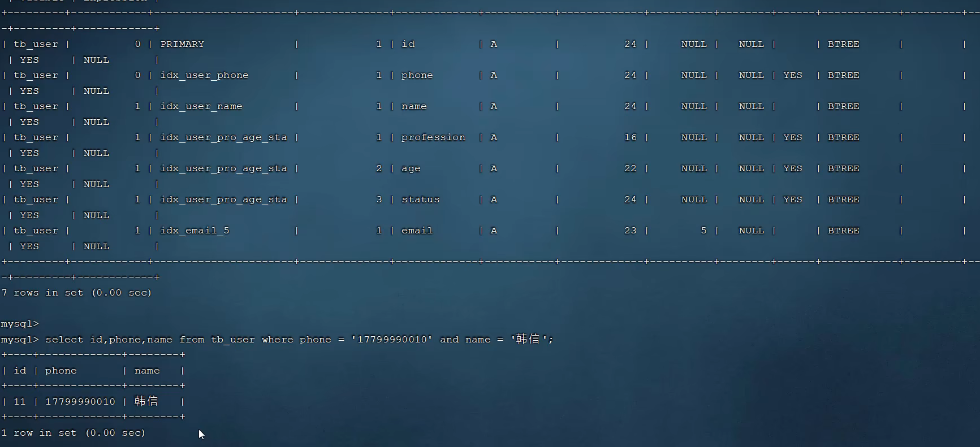
Task: Click the empty mysql> prompt line
Action: point(20,324)
